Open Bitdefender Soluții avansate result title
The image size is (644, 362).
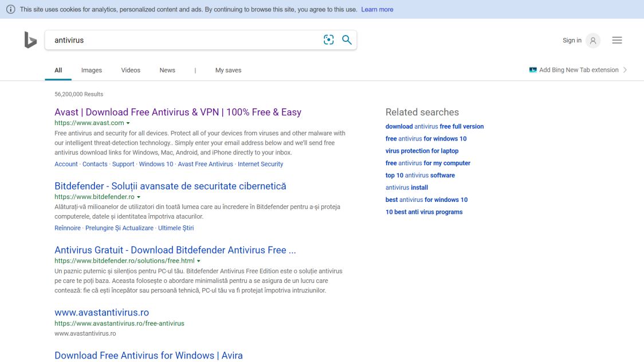tap(170, 186)
